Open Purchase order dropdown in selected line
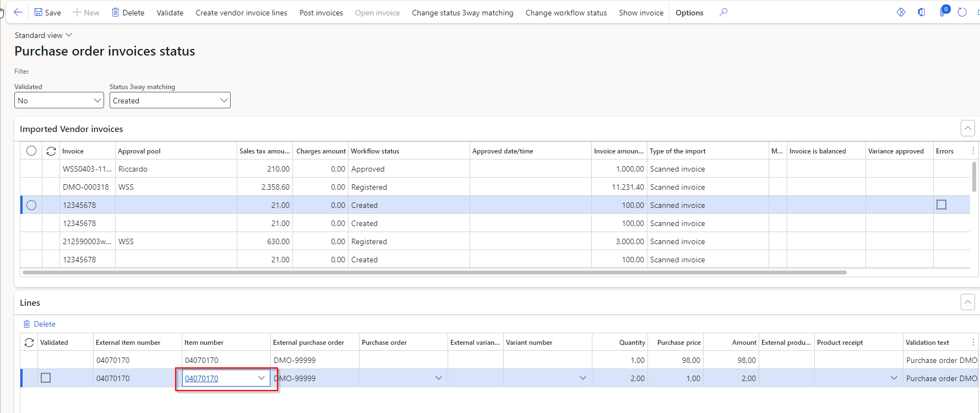 (439, 378)
